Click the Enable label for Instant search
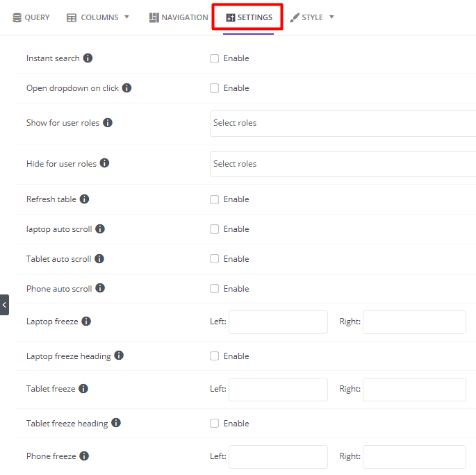Viewport: 476px width, 475px height. pos(236,58)
